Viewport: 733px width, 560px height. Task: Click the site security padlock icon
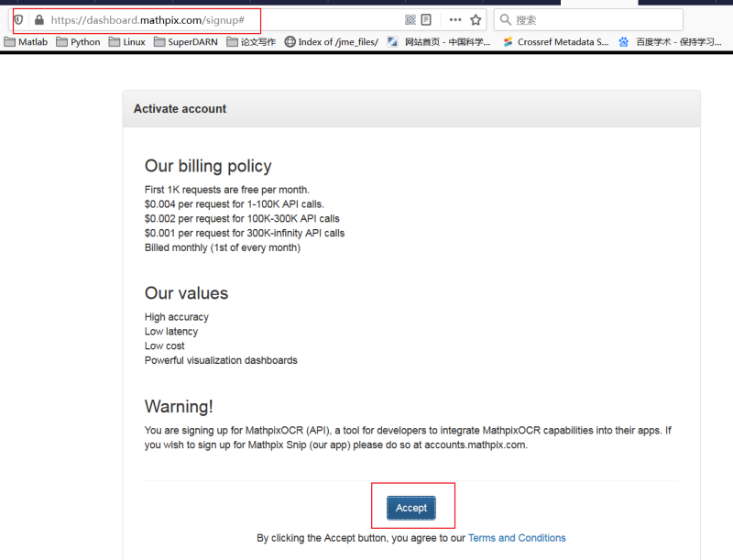tap(39, 19)
